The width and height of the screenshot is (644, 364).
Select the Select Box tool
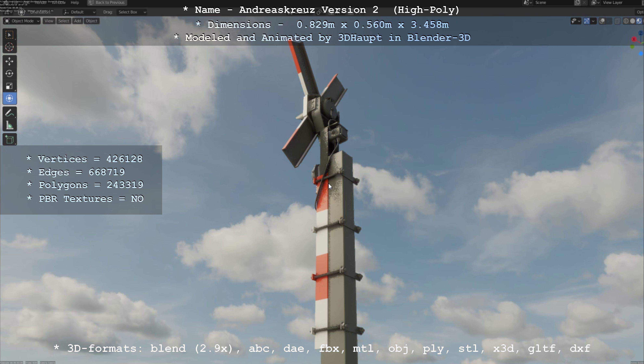(x=9, y=35)
